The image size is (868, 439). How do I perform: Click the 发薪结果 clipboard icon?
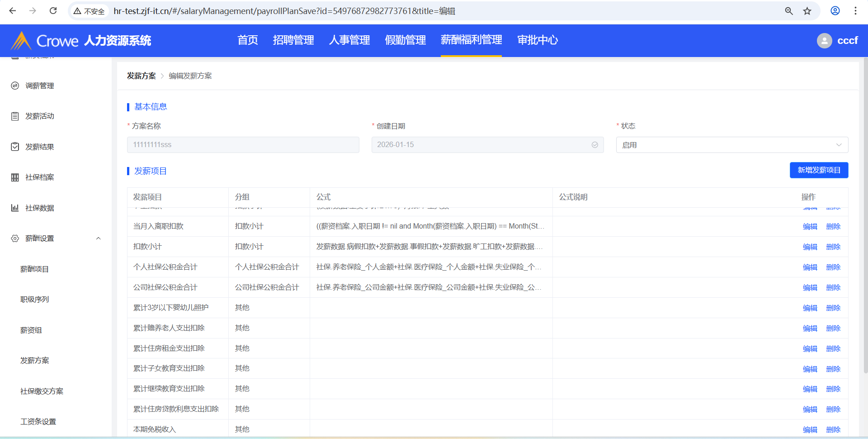tap(15, 147)
